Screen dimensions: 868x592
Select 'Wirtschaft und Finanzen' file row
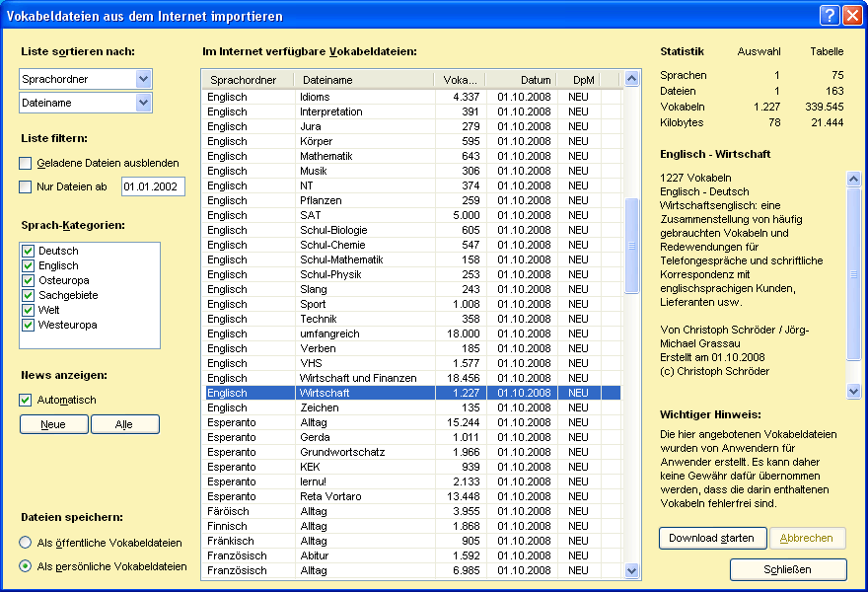(413, 378)
